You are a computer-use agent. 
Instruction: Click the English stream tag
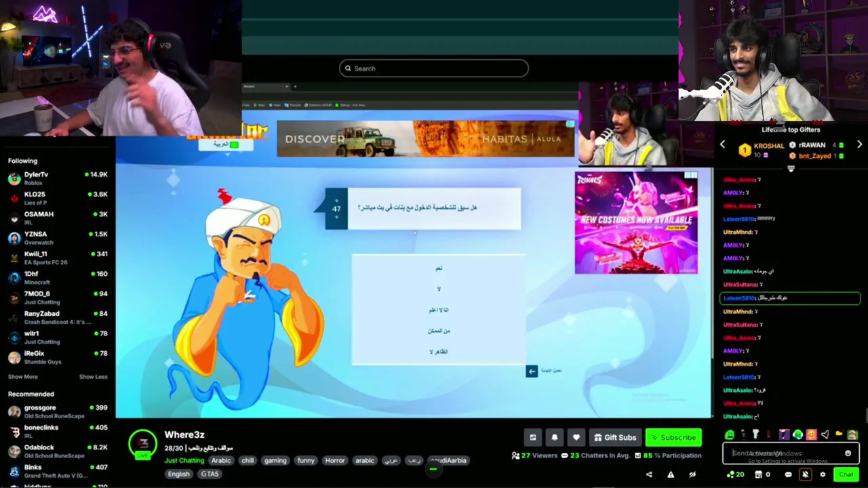pos(179,474)
